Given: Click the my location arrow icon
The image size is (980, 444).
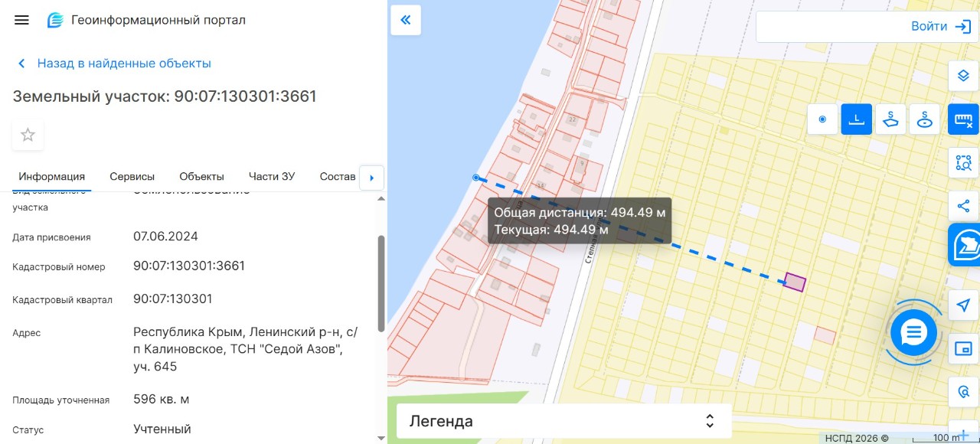Looking at the screenshot, I should [x=963, y=305].
